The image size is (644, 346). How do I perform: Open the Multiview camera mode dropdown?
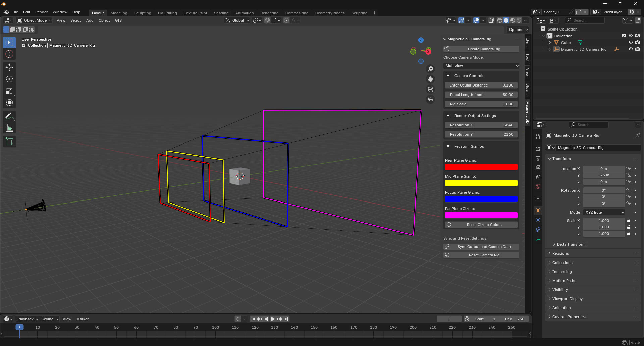[481, 66]
